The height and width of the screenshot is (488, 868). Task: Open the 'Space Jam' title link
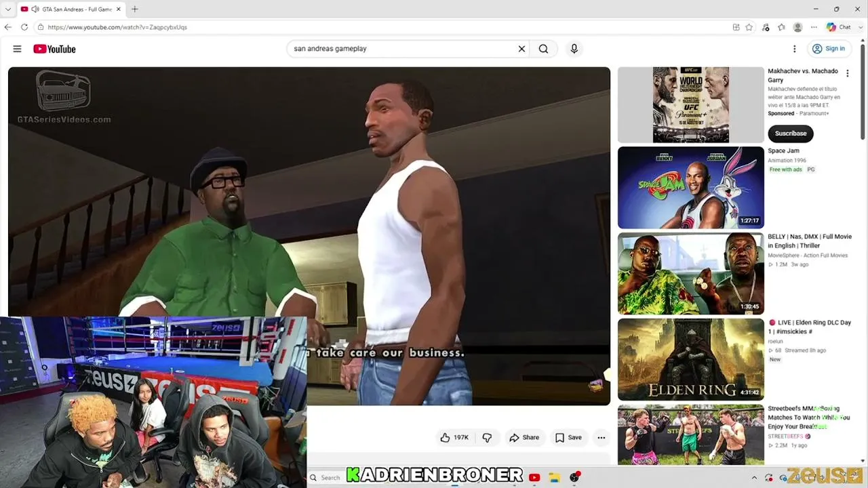click(x=783, y=150)
